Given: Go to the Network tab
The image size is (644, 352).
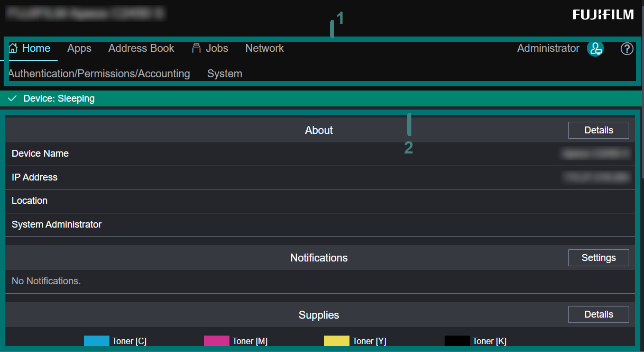Looking at the screenshot, I should point(264,48).
